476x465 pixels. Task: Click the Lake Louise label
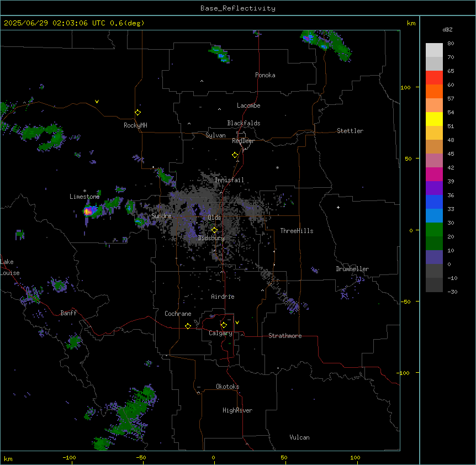(9, 267)
